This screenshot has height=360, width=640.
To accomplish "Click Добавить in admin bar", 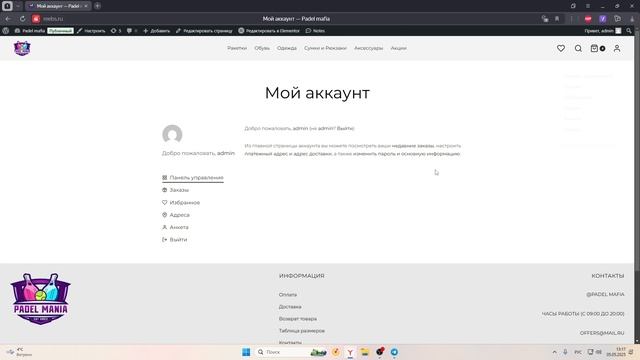I will (x=156, y=31).
